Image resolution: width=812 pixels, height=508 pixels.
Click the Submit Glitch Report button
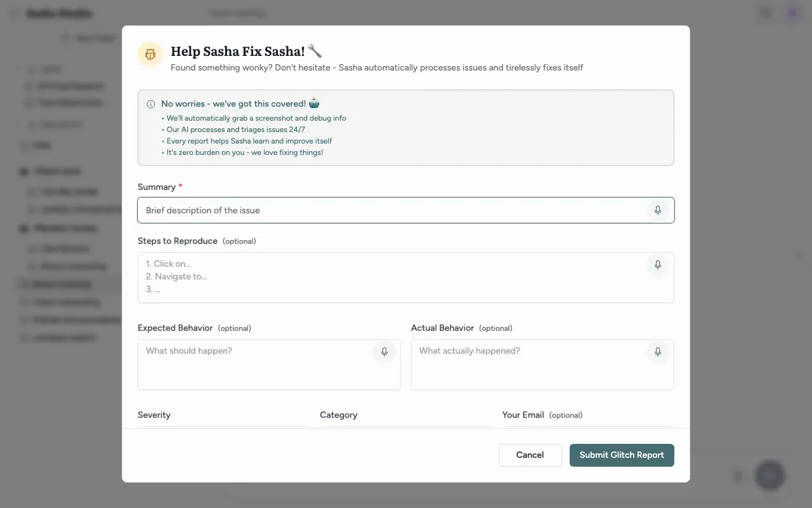coord(622,455)
